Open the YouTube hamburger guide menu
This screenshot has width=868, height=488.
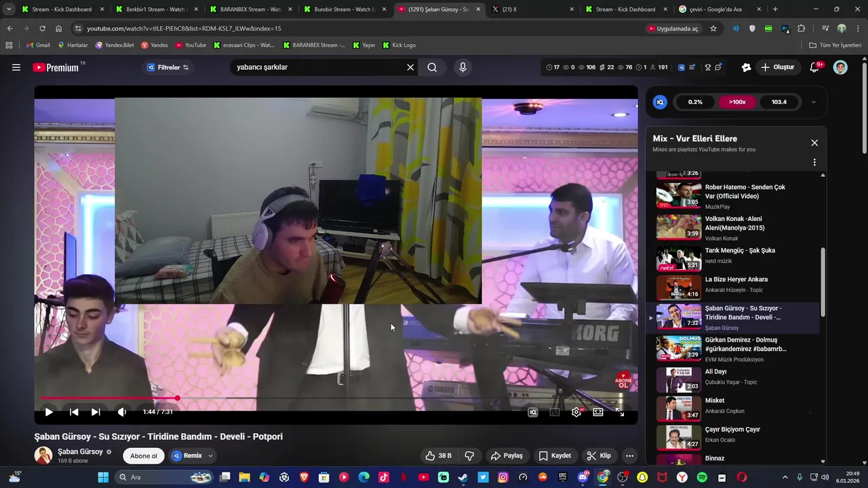[x=16, y=67]
